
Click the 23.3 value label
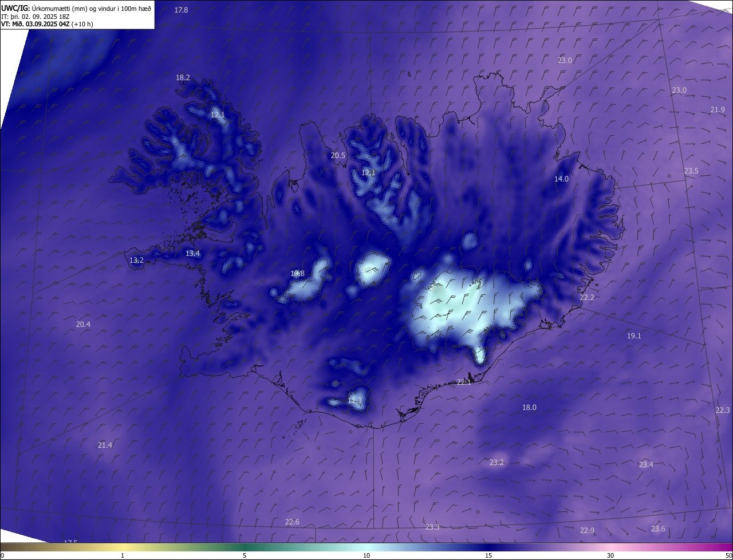point(432,527)
